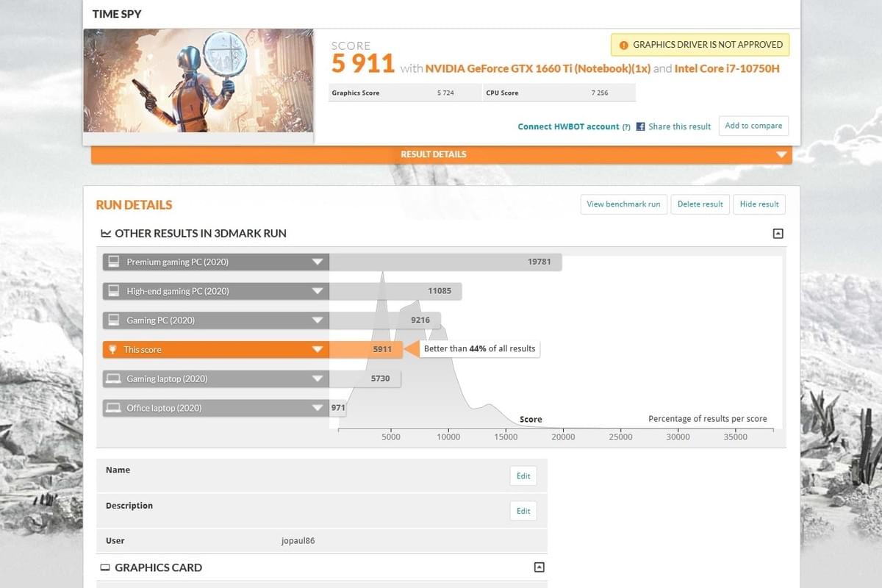This screenshot has width=882, height=588.
Task: Click the Graphics driver is not approved notice
Action: click(700, 45)
